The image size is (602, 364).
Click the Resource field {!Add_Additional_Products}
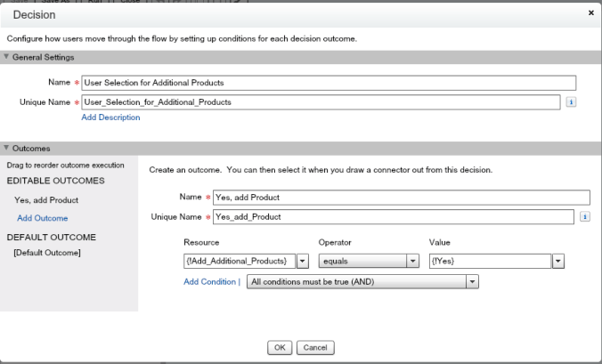(x=240, y=261)
